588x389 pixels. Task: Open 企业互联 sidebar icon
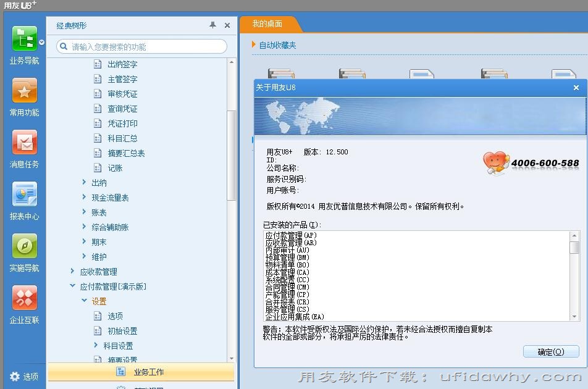[25, 298]
